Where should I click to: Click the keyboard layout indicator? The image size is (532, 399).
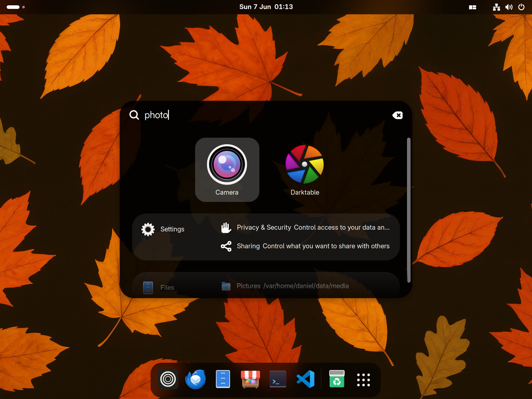(x=472, y=7)
